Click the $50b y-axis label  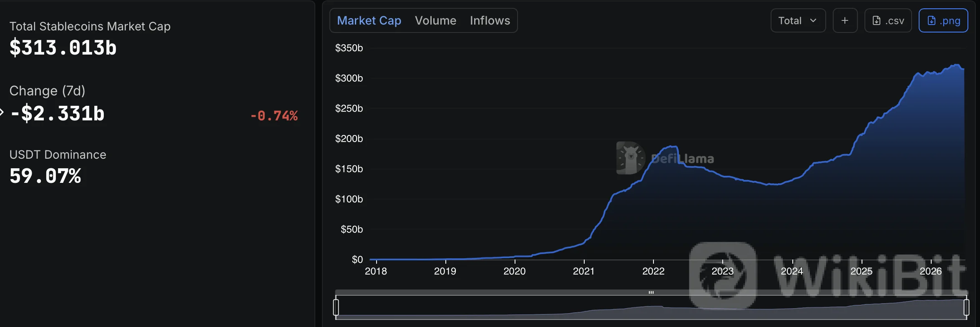pos(352,229)
